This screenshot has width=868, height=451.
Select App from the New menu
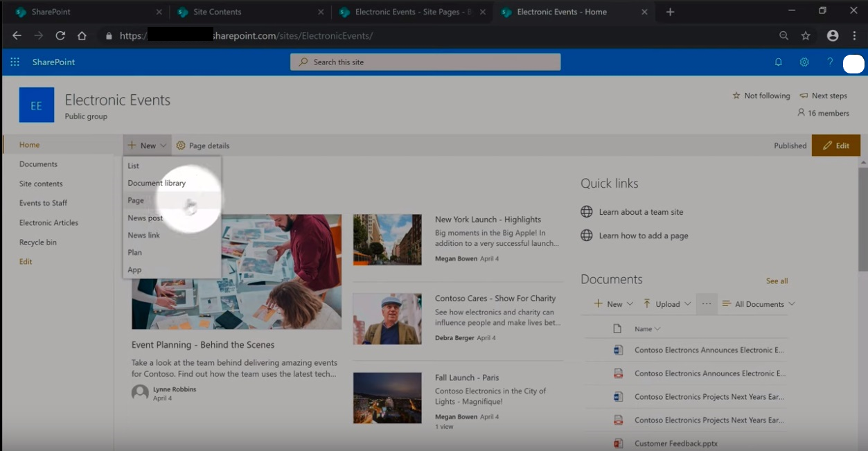pos(172,269)
